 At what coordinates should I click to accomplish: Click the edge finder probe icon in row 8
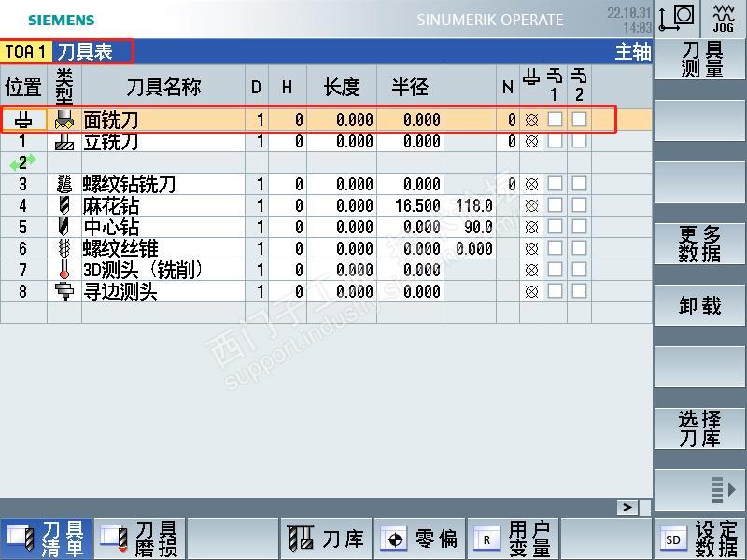coord(64,291)
